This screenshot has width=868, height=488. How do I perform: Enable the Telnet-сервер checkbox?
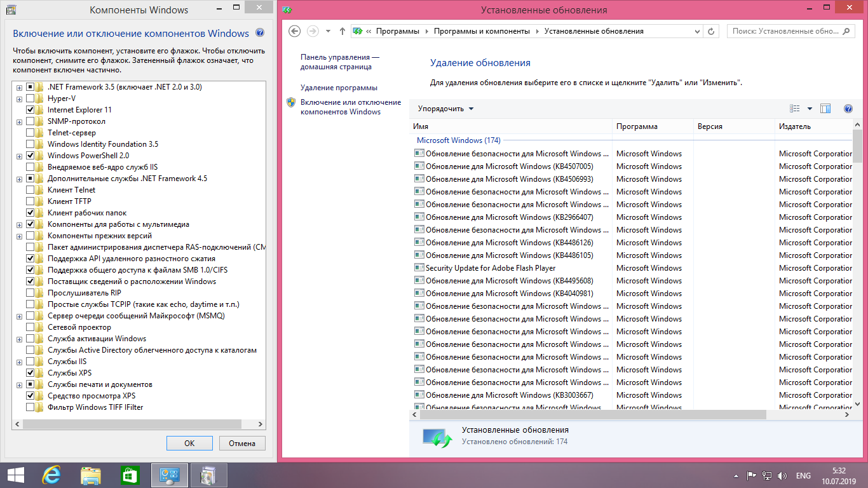(31, 133)
